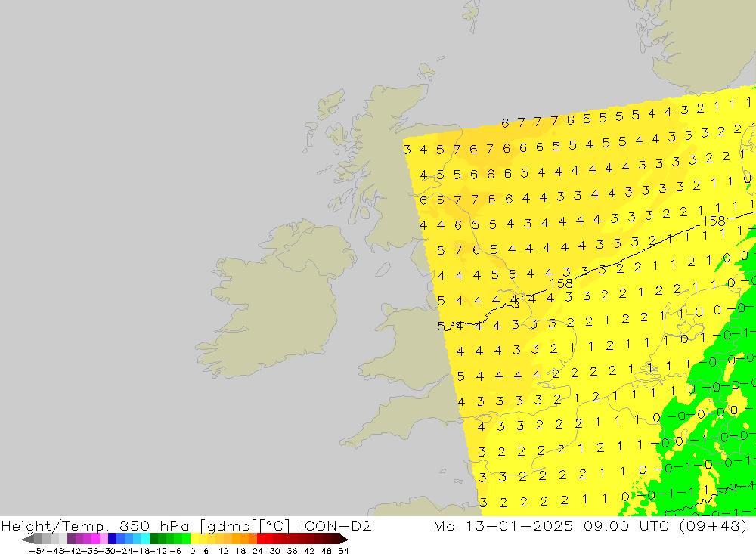Click the '850 hPa' level text
Image resolution: width=756 pixels, height=554 pixels.
153,525
